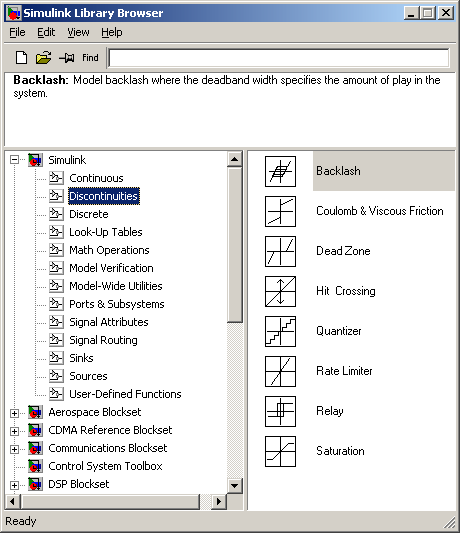Click the tree scroll up arrow

(235, 159)
